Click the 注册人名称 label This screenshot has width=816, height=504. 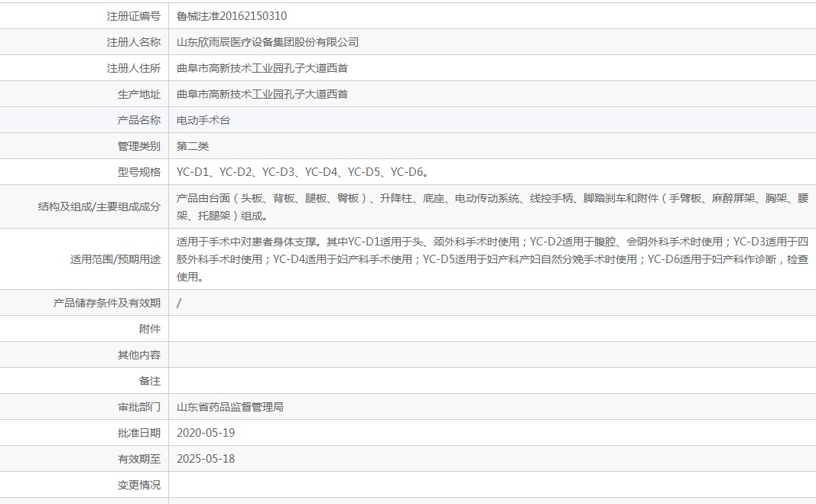point(134,42)
